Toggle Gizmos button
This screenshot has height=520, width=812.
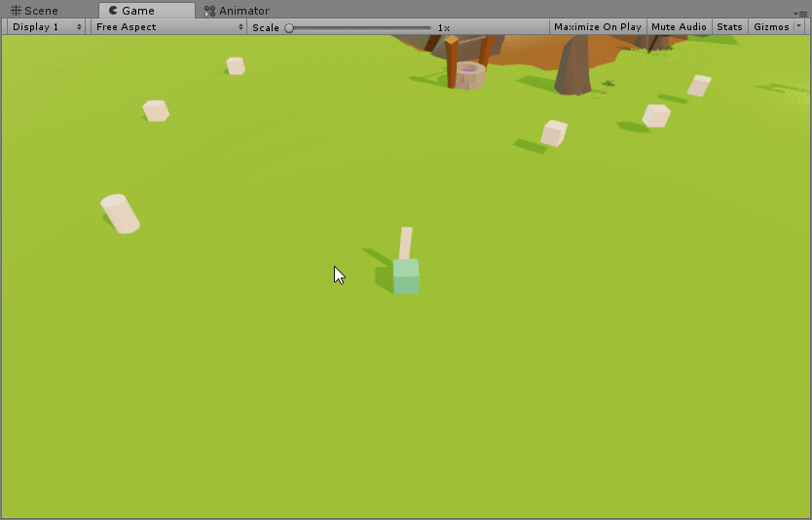[771, 27]
